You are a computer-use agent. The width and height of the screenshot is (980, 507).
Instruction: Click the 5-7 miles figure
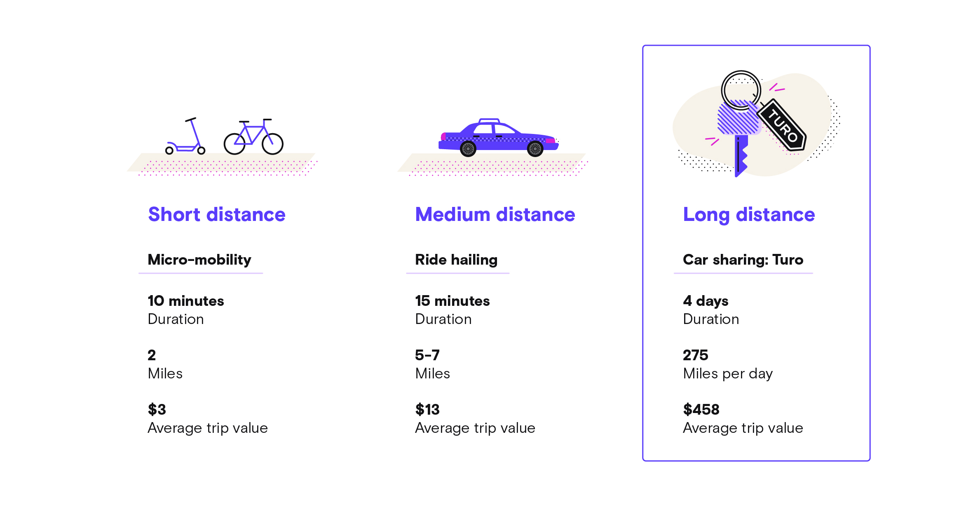click(427, 355)
